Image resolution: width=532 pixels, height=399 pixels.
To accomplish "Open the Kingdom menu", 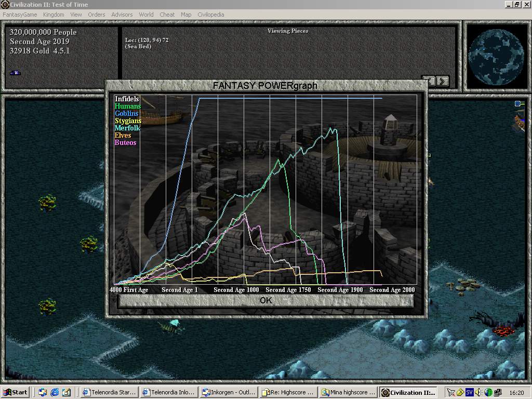I will (x=54, y=15).
